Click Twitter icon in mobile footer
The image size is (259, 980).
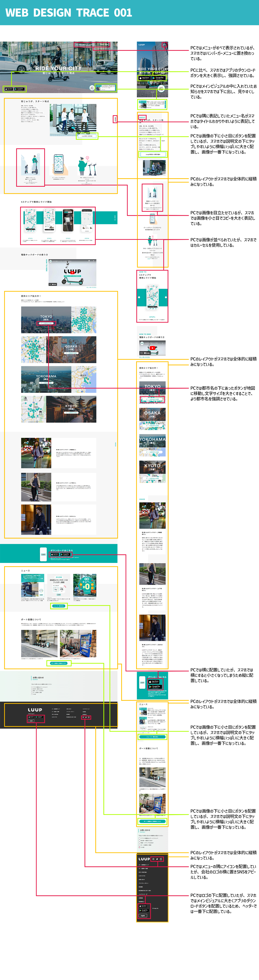point(157,859)
